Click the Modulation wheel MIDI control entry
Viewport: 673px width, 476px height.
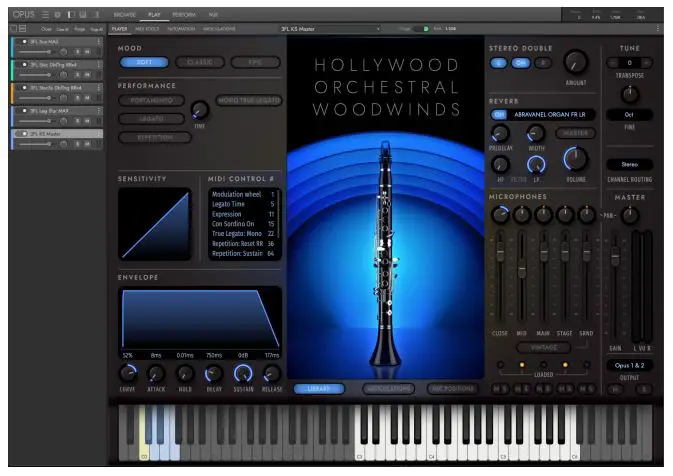243,194
